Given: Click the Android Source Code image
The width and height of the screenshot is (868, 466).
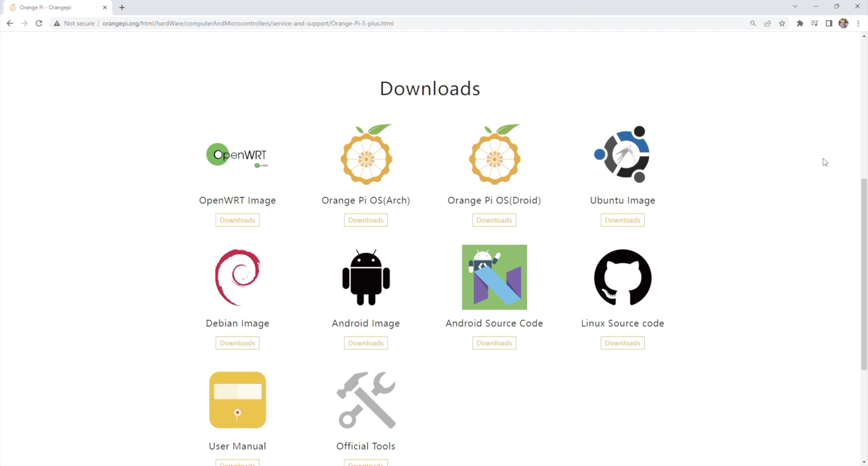Looking at the screenshot, I should (x=494, y=277).
